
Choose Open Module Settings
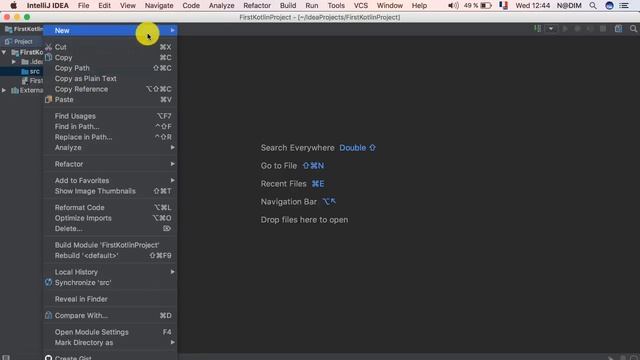coord(110,332)
